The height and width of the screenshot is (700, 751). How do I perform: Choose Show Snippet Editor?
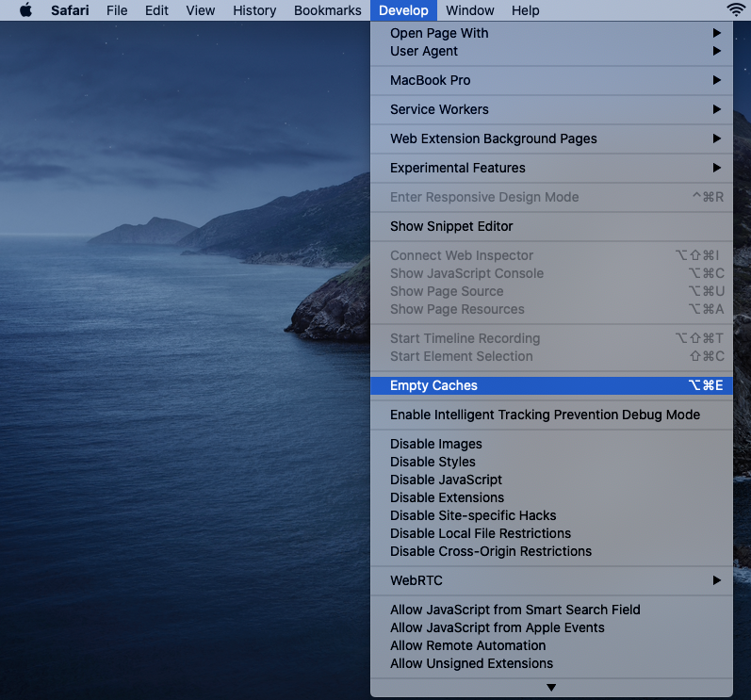[x=551, y=226]
